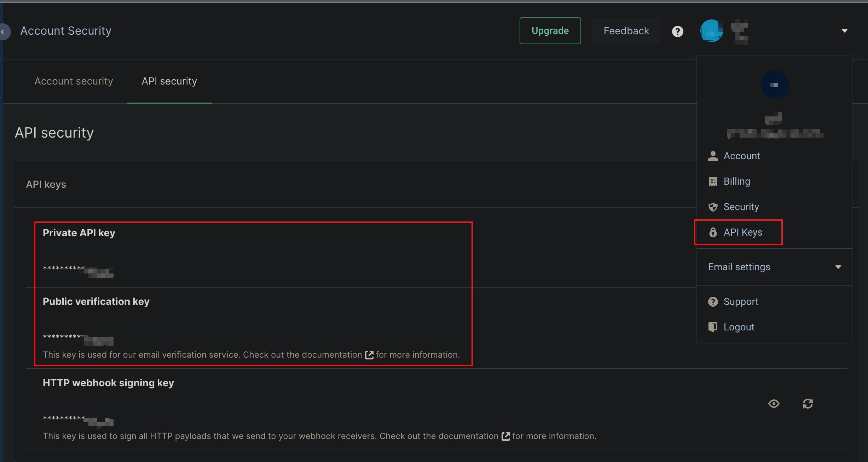Viewport: 868px width, 462px height.
Task: Open API Keys menu entry
Action: (742, 232)
